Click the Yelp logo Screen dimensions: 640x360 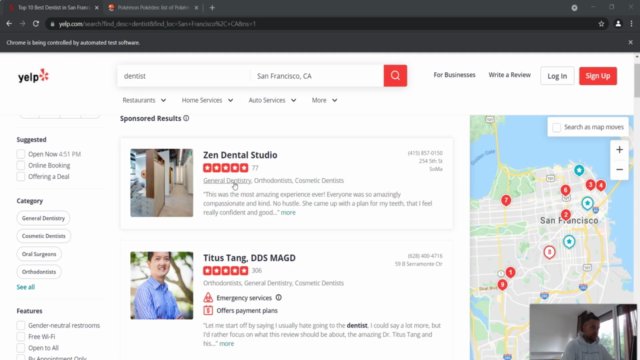click(x=33, y=76)
